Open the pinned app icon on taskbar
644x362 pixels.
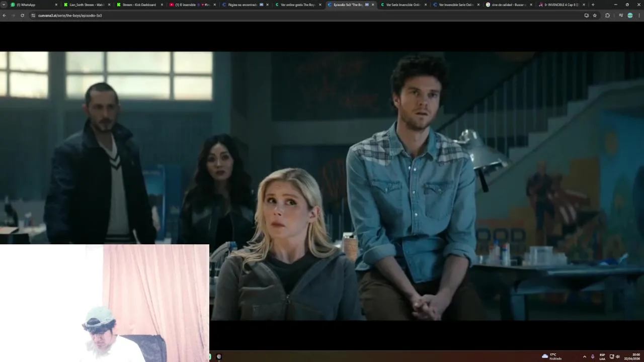(219, 356)
